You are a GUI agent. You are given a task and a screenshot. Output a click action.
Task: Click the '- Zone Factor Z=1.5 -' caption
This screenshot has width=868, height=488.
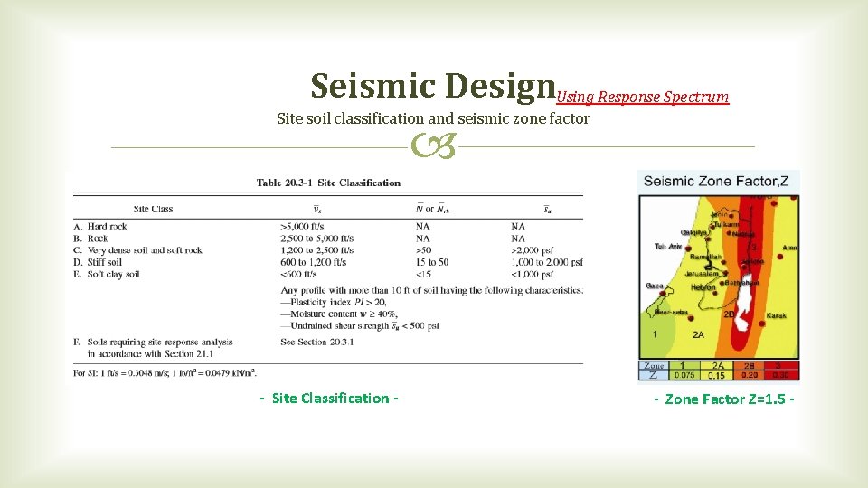click(x=724, y=399)
